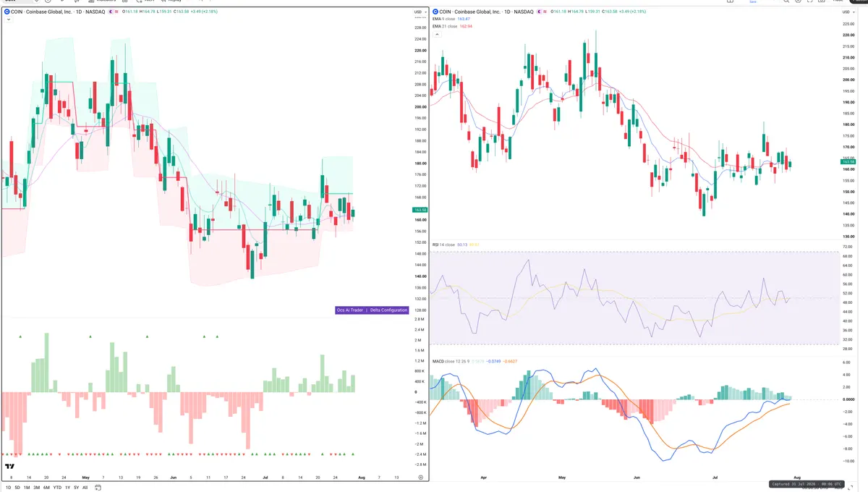Select the YTD date range
Viewport: 868px width, 492px height.
[57, 488]
